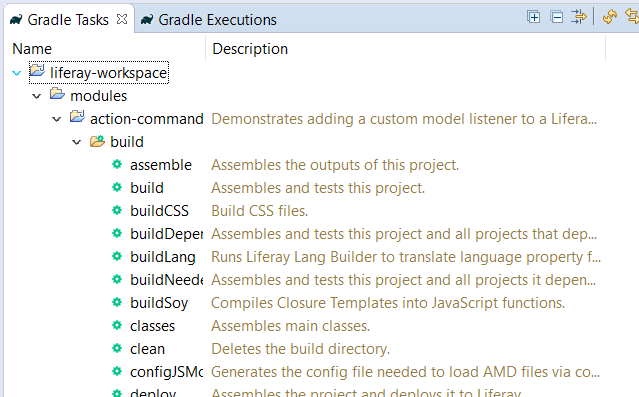
Task: Select the assemble task
Action: pyautogui.click(x=161, y=165)
